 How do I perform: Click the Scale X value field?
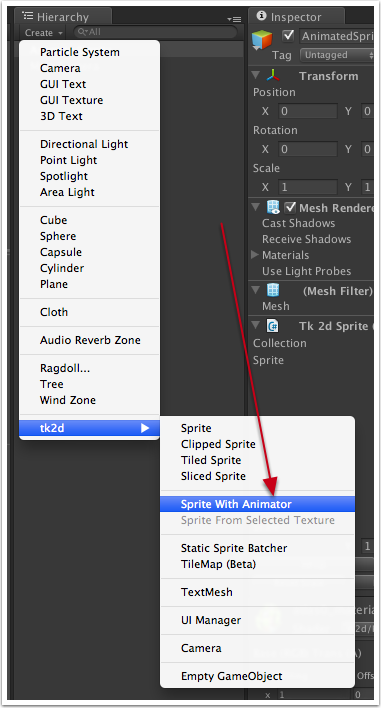(x=307, y=187)
